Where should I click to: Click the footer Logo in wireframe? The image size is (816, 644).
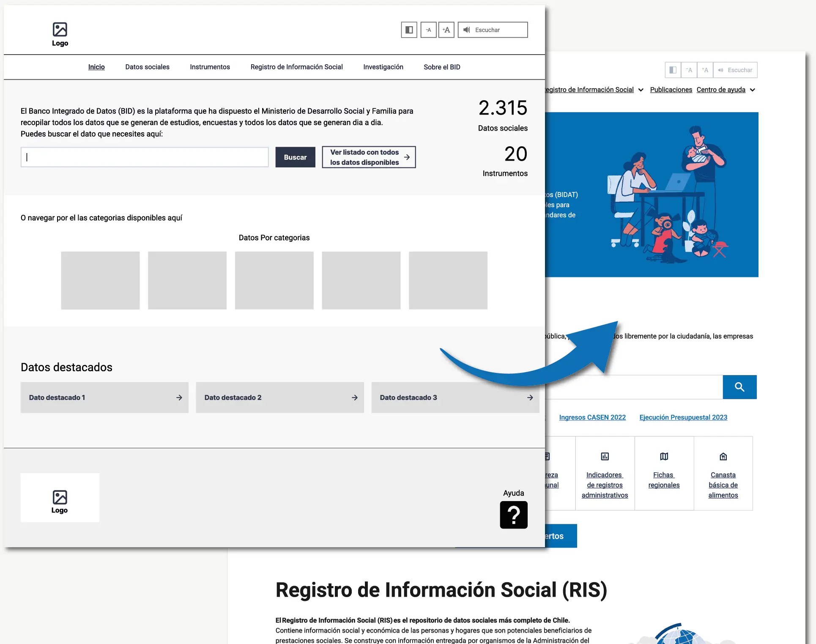click(60, 498)
